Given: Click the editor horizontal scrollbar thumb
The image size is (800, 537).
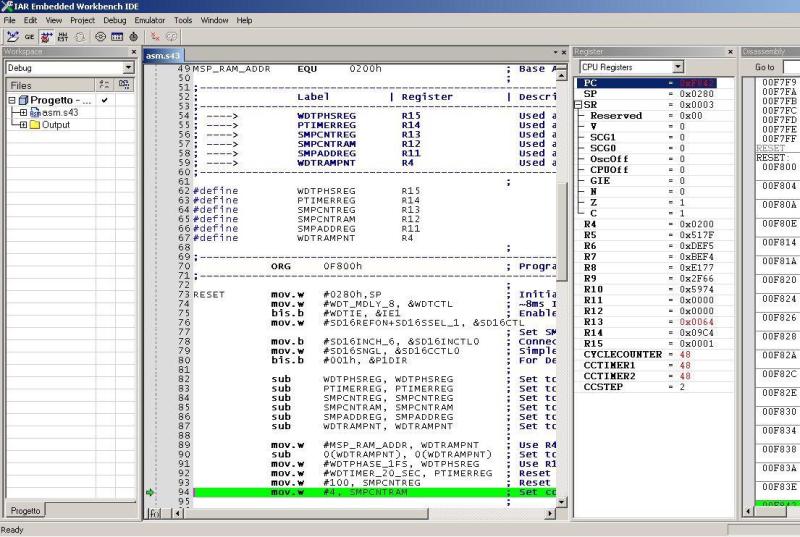Looking at the screenshot, I should tap(306, 513).
